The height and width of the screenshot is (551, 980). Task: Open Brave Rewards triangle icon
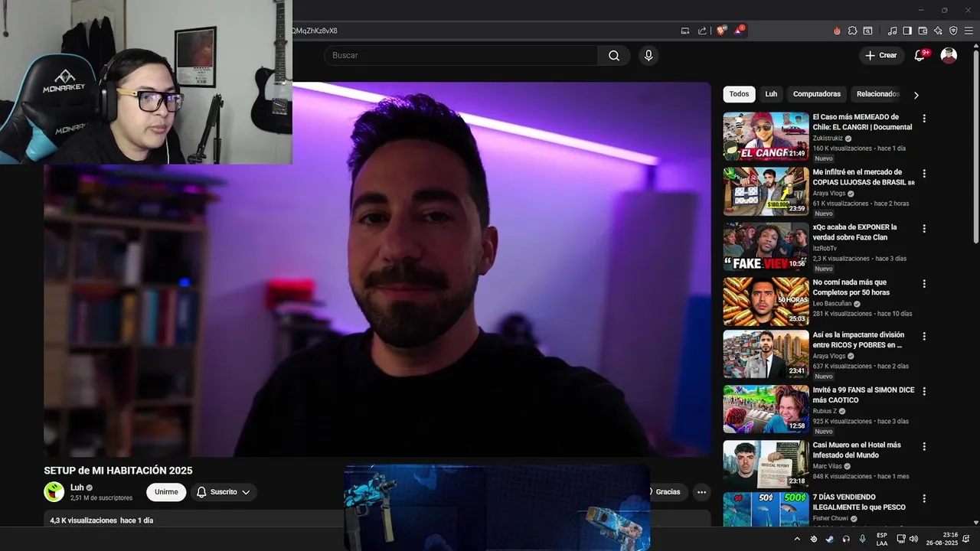[x=739, y=31]
